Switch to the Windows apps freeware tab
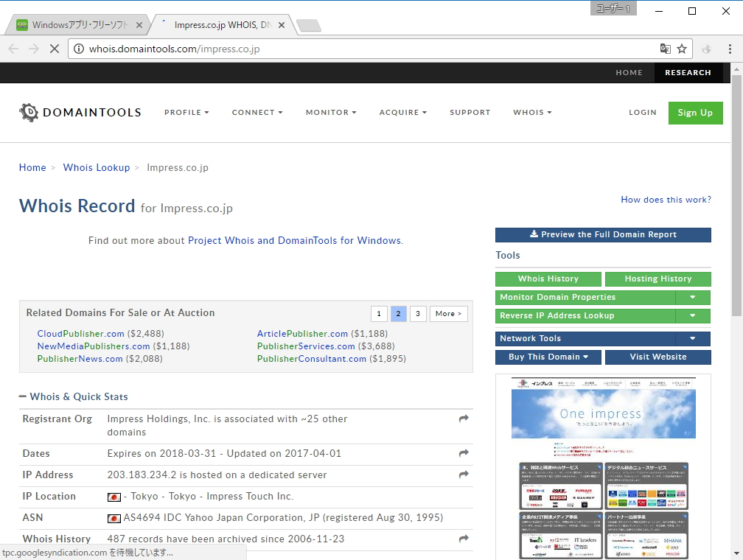Screen dimensions: 743x560 (x=78, y=25)
